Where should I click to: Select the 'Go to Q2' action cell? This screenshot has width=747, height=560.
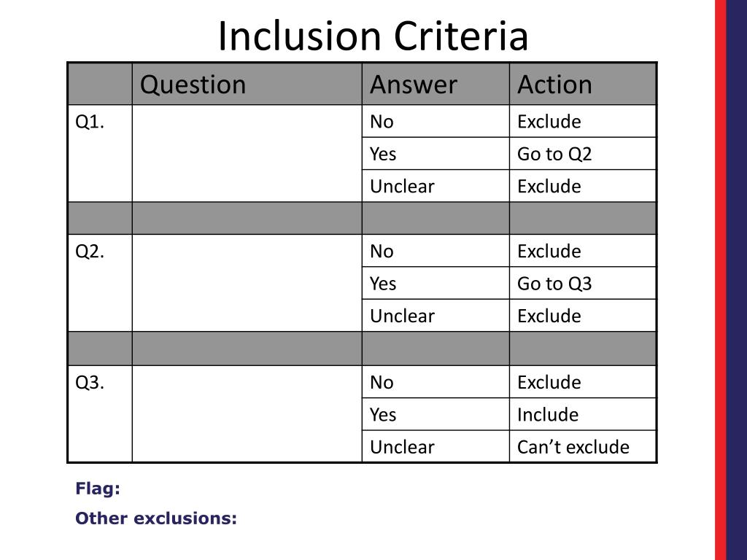tap(583, 154)
